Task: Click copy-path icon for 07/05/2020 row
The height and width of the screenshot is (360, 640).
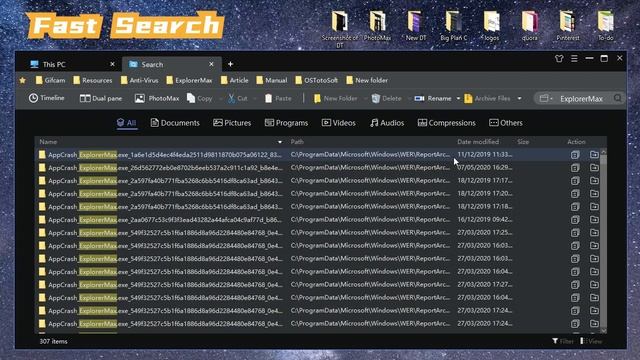Action: pyautogui.click(x=575, y=168)
